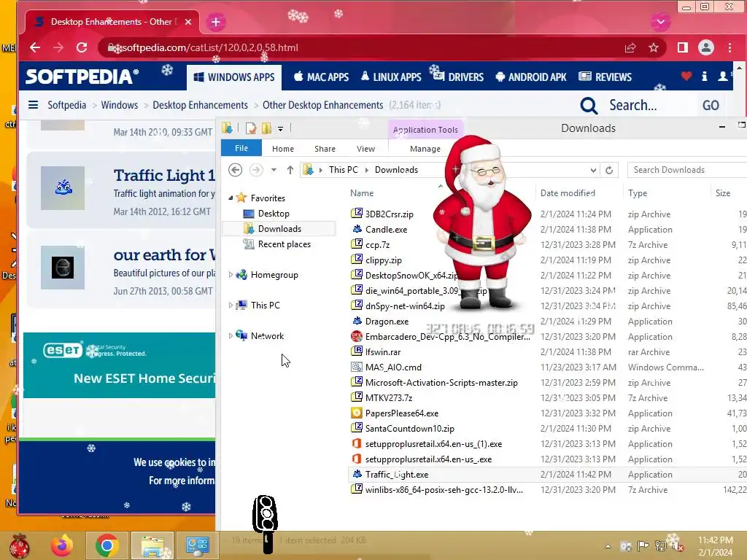Show hidden tray icons arrow
This screenshot has width=747, height=560.
click(x=608, y=546)
